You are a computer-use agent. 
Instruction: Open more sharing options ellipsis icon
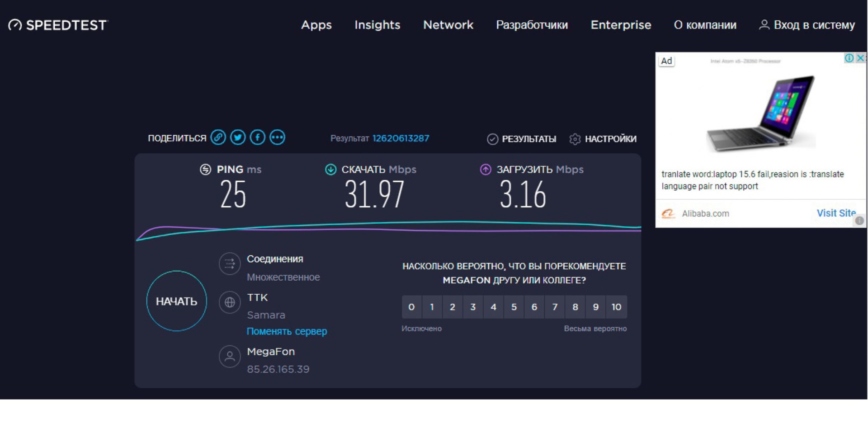pyautogui.click(x=278, y=137)
